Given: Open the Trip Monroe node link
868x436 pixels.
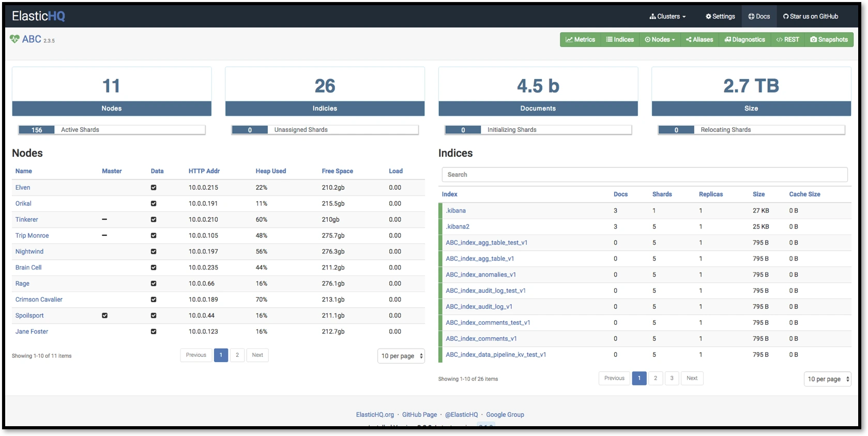Looking at the screenshot, I should [x=32, y=236].
